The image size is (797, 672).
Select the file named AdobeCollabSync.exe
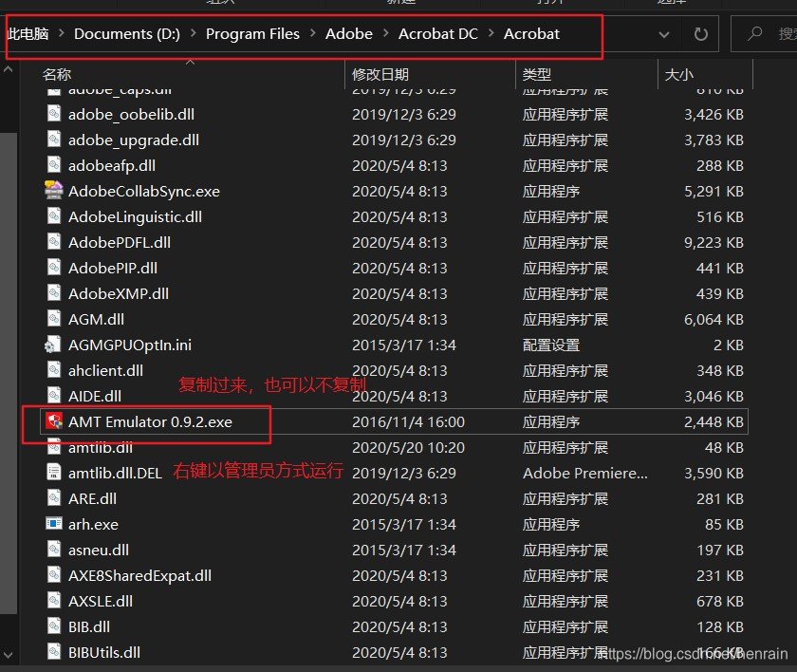(144, 191)
